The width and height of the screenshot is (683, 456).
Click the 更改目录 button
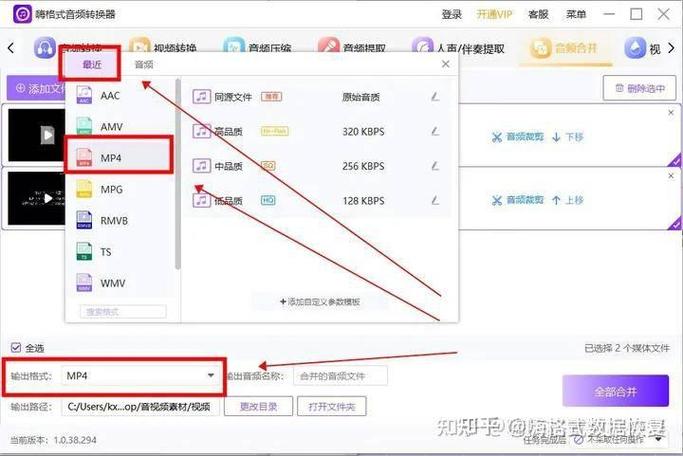258,406
